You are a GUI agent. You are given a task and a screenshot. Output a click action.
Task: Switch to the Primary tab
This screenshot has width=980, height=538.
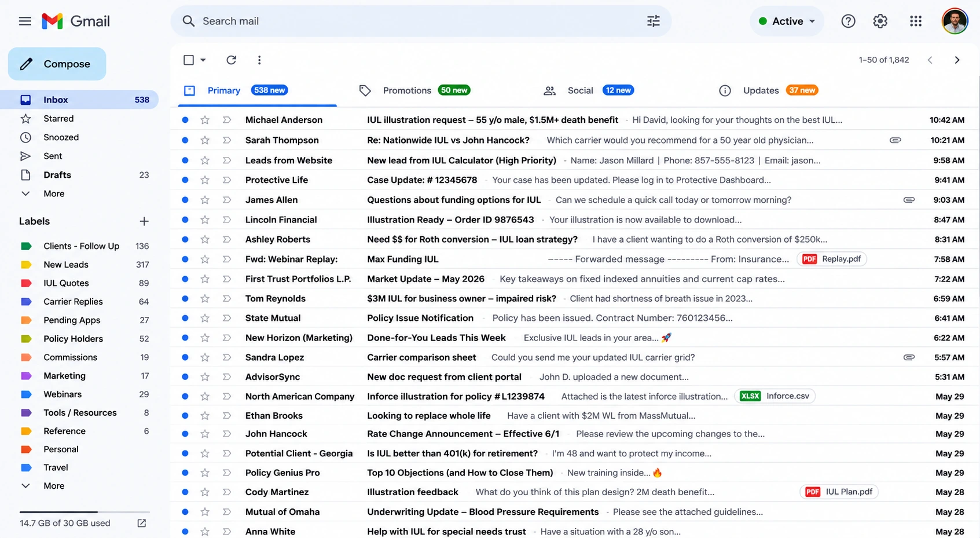[257, 90]
